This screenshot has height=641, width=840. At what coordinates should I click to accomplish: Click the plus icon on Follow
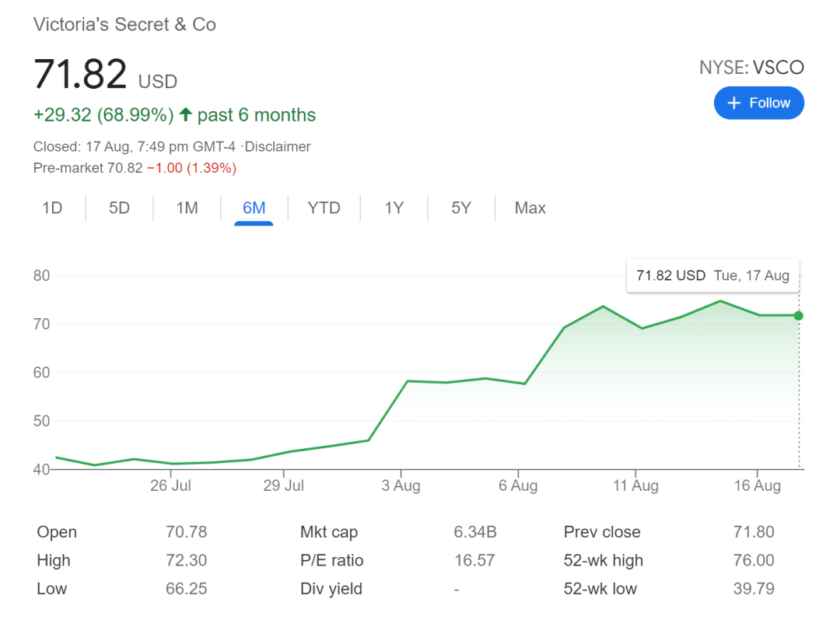coord(733,103)
